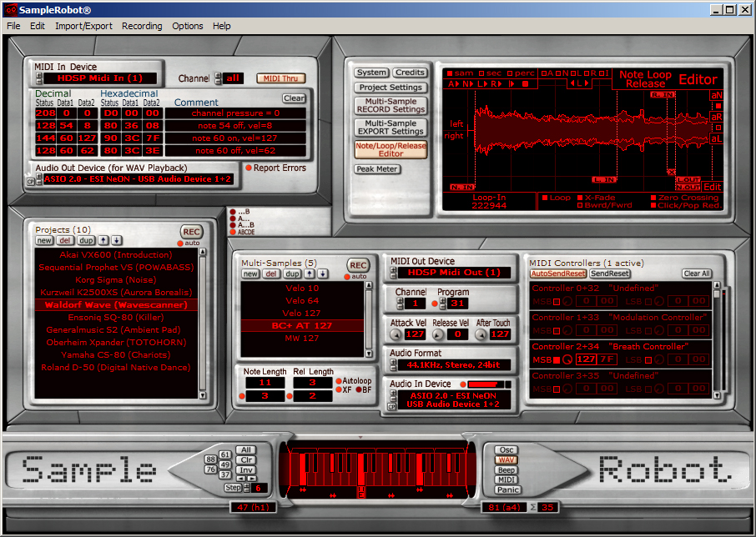Open the Import/Export menu
The height and width of the screenshot is (537, 756).
(83, 26)
